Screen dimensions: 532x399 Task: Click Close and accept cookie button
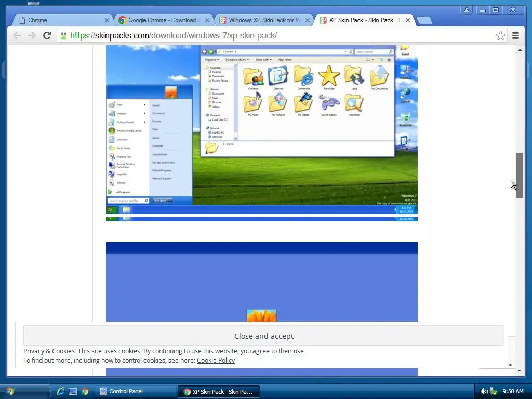click(263, 336)
